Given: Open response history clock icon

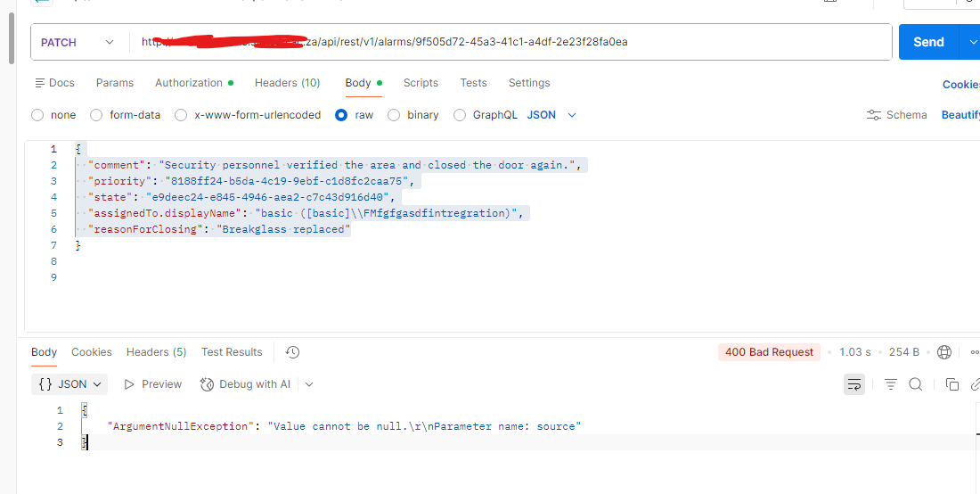Looking at the screenshot, I should point(292,352).
